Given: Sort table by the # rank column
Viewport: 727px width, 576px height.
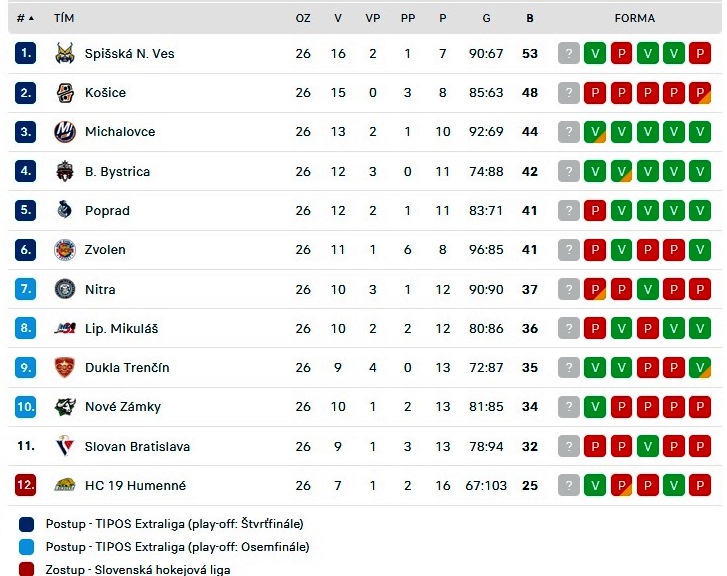Looking at the screenshot, I should coord(25,18).
